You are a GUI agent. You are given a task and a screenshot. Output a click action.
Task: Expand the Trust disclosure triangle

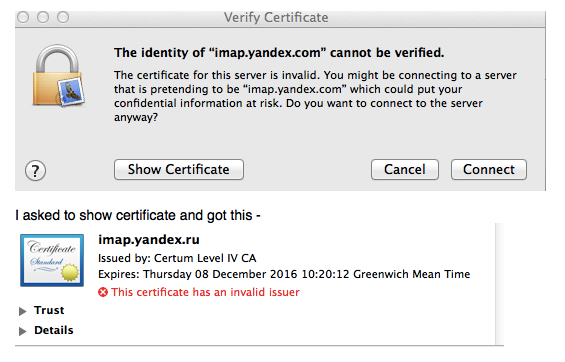tap(23, 311)
